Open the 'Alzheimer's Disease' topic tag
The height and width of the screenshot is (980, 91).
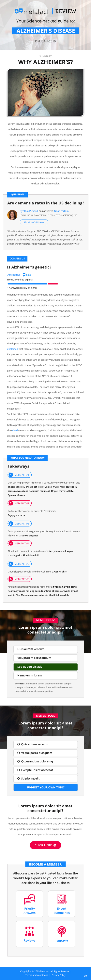(x=34, y=222)
